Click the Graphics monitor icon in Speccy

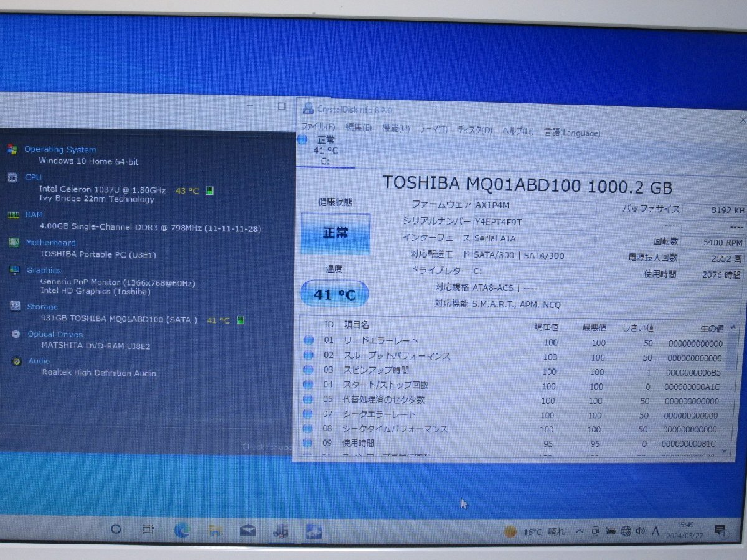pyautogui.click(x=14, y=271)
